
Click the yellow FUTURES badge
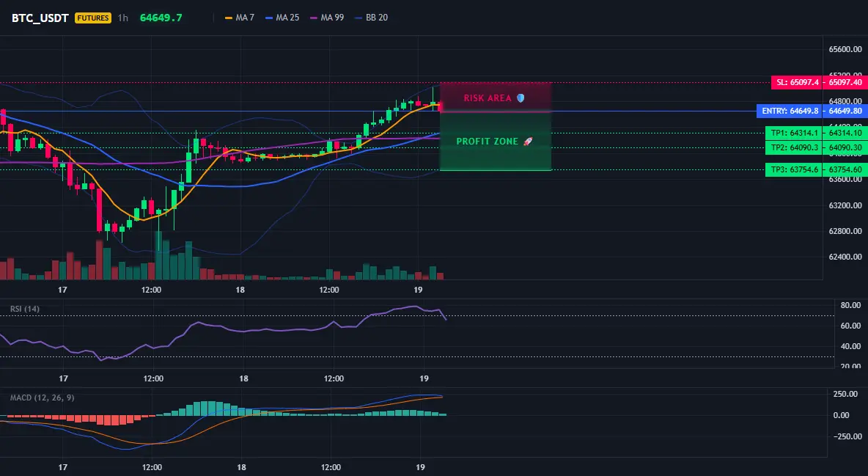[93, 18]
